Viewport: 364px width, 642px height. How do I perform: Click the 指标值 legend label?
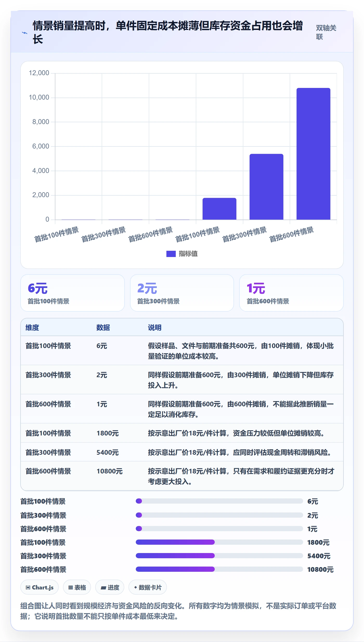point(188,254)
